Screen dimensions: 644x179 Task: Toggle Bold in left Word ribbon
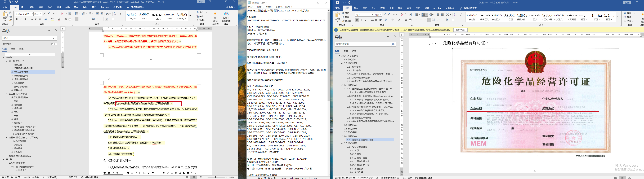click(16, 19)
